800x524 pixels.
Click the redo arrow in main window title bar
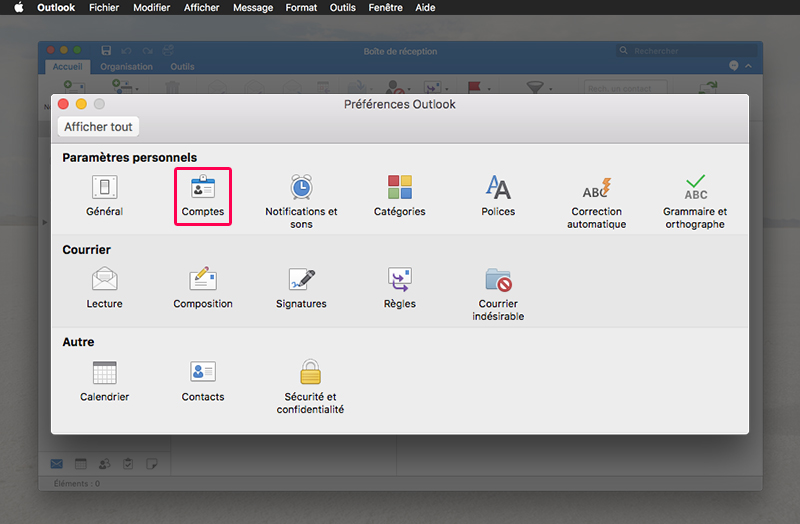coord(147,51)
